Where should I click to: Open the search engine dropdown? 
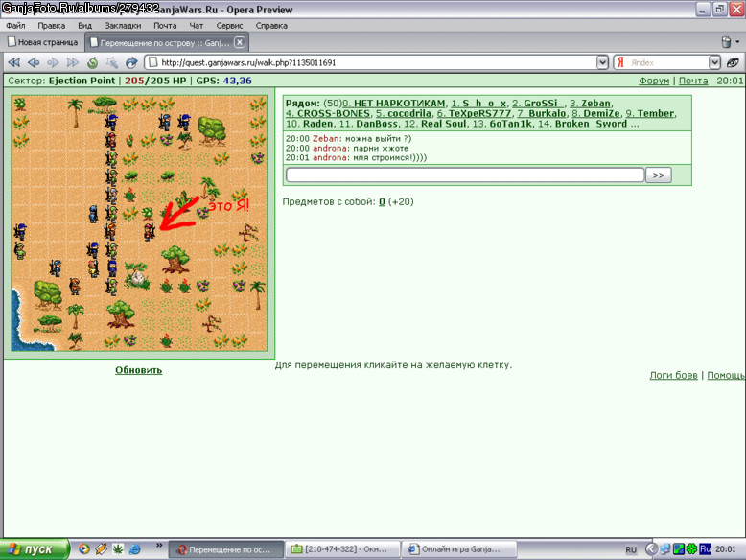714,62
